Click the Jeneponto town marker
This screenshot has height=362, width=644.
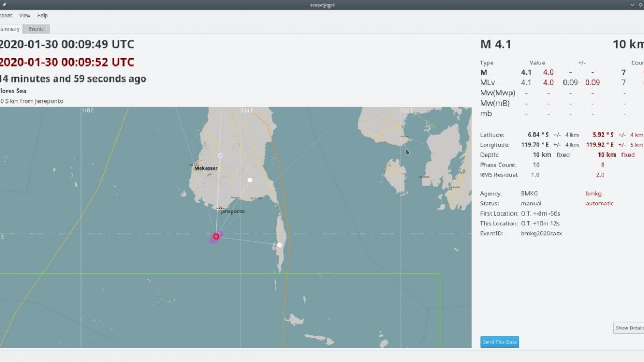pos(221,208)
